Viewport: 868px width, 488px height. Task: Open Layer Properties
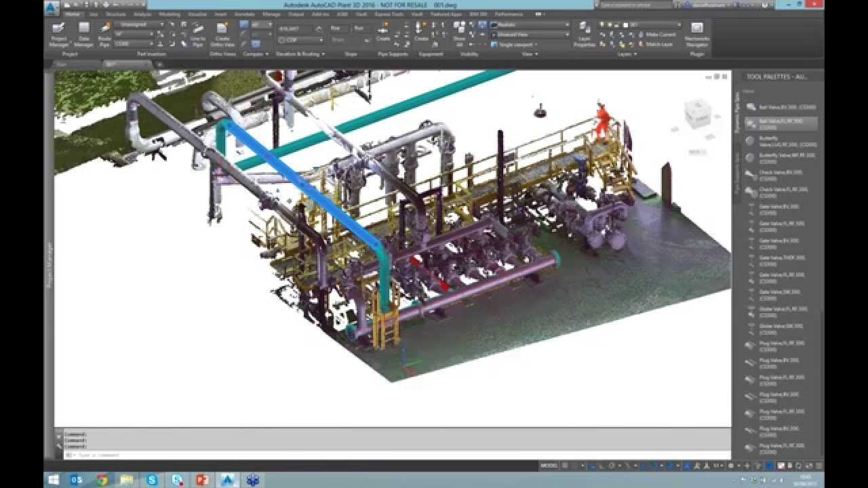[585, 34]
